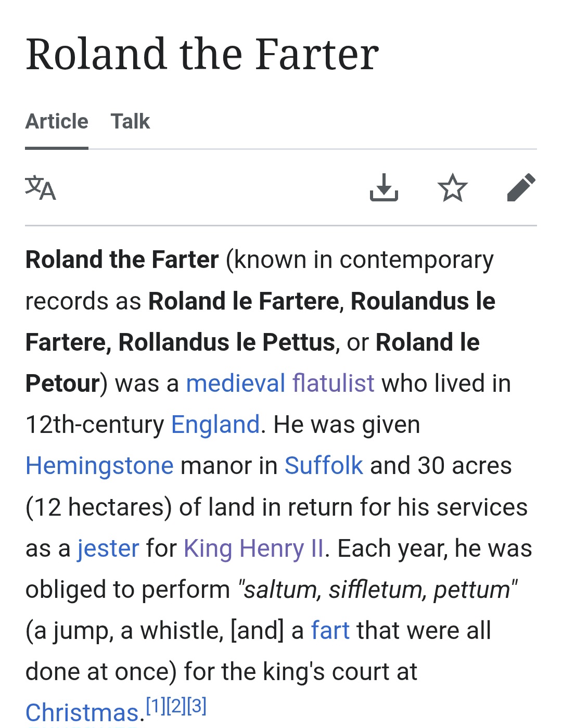Open the Christmas link
Image resolution: width=562 pixels, height=728 pixels.
(x=82, y=712)
